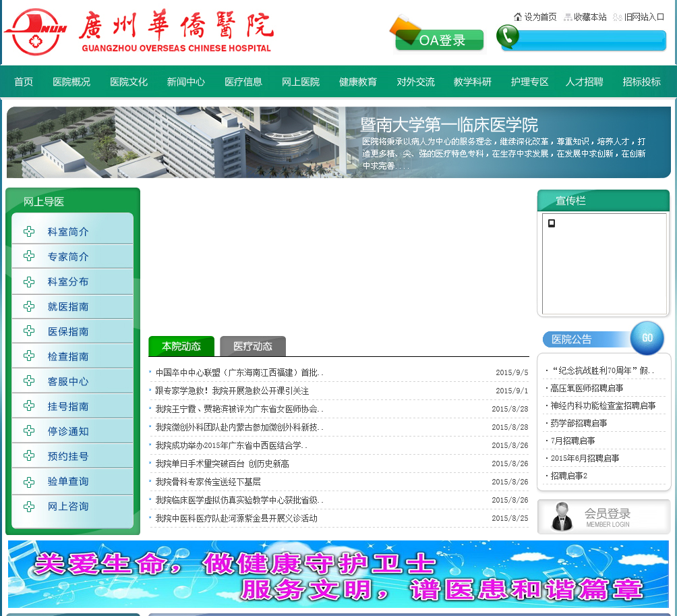Viewport: 677px width, 616px height.
Task: Open notice 高压氧医师招聘启事
Action: pyautogui.click(x=587, y=388)
